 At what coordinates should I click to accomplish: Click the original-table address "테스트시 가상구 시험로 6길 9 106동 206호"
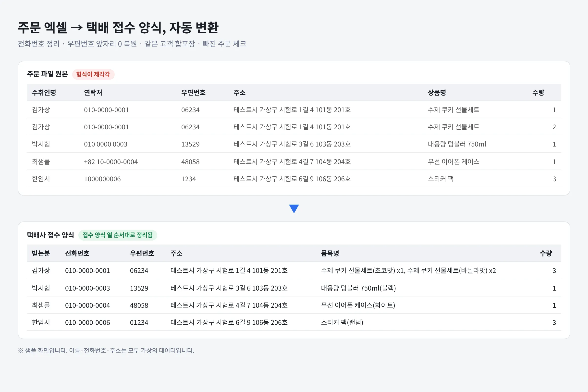click(292, 179)
